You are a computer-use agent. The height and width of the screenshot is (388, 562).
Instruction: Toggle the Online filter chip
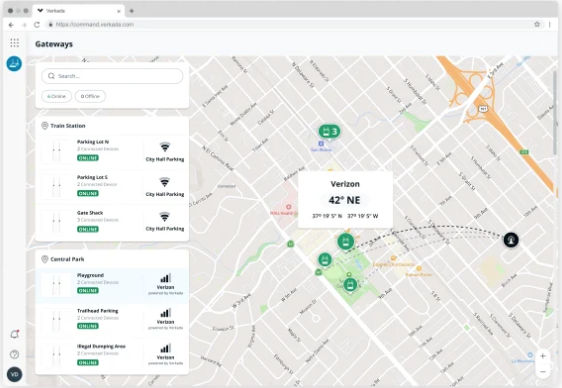click(57, 96)
